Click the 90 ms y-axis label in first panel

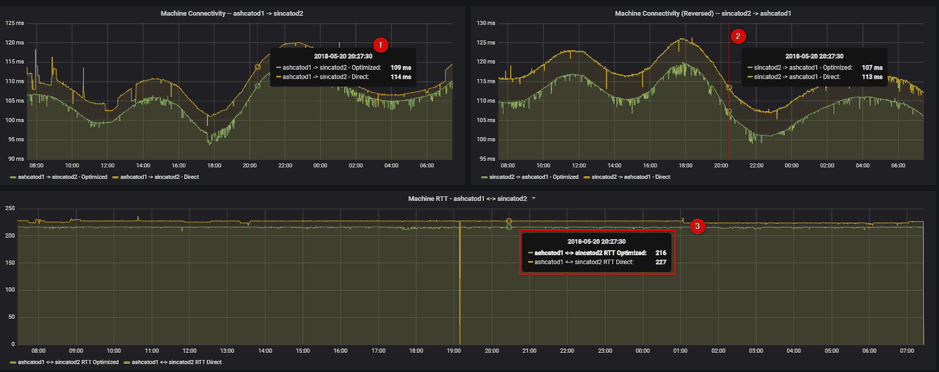16,159
